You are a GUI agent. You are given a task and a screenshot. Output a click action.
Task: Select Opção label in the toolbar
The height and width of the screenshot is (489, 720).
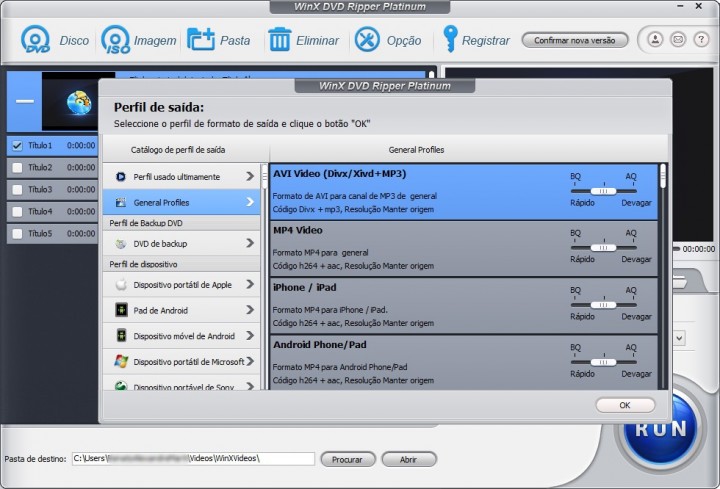click(404, 40)
